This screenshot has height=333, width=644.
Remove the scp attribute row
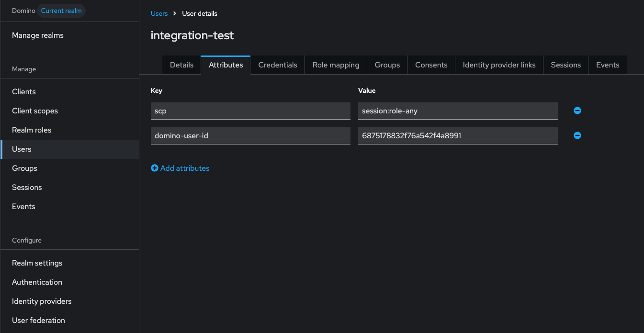tap(577, 111)
